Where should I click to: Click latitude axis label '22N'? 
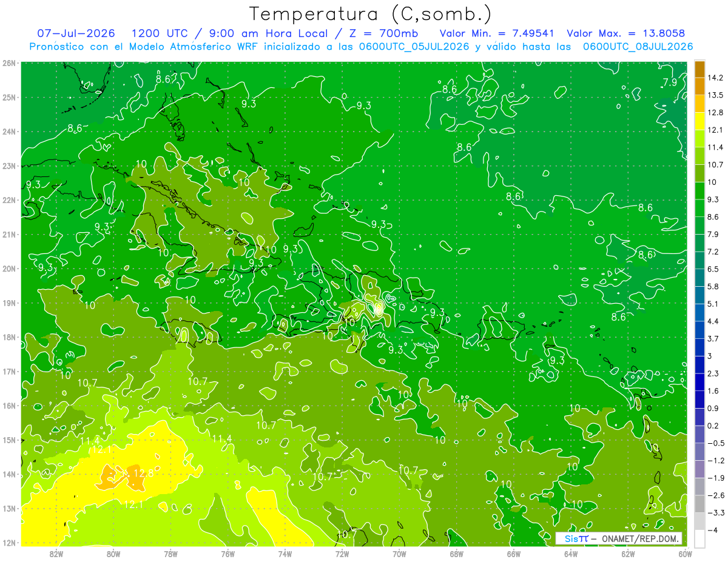[10, 200]
